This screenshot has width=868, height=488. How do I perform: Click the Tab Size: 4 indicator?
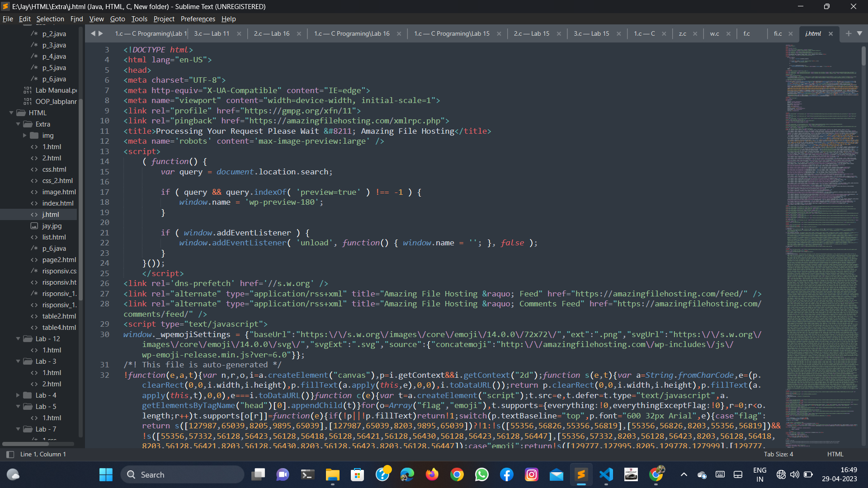point(778,454)
